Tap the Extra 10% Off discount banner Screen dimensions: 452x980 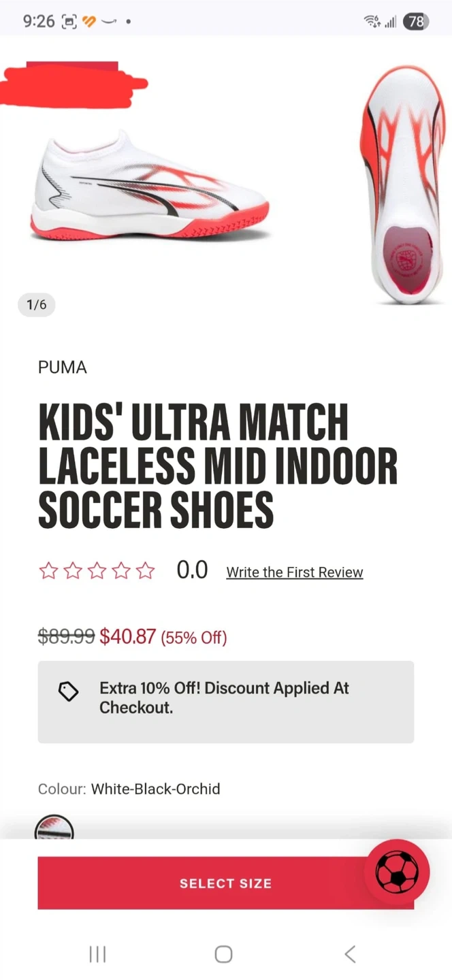click(225, 702)
